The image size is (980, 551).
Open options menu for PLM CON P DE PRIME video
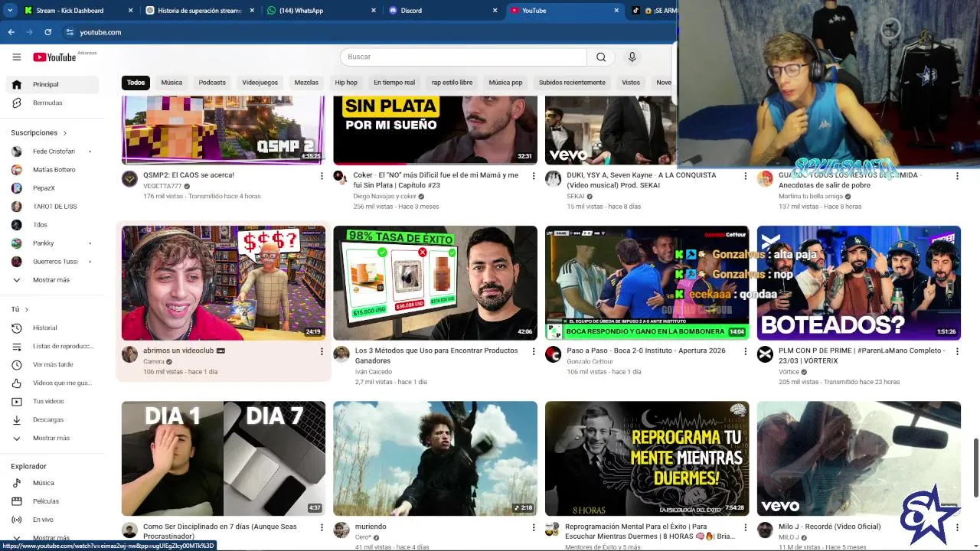(x=956, y=351)
